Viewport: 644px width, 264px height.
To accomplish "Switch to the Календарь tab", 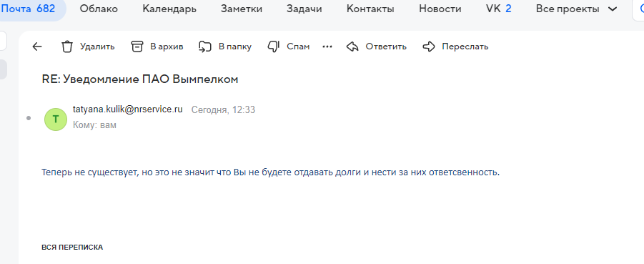I will pos(169,9).
